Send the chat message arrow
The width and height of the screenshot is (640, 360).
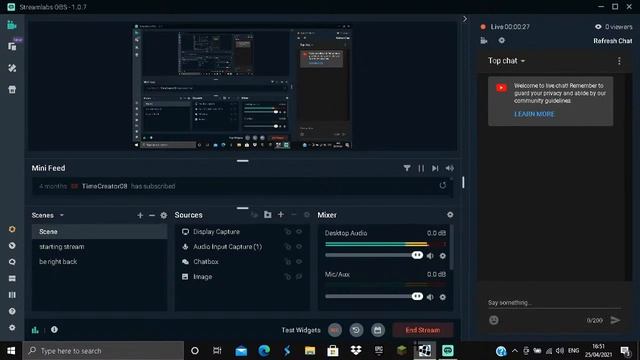615,320
